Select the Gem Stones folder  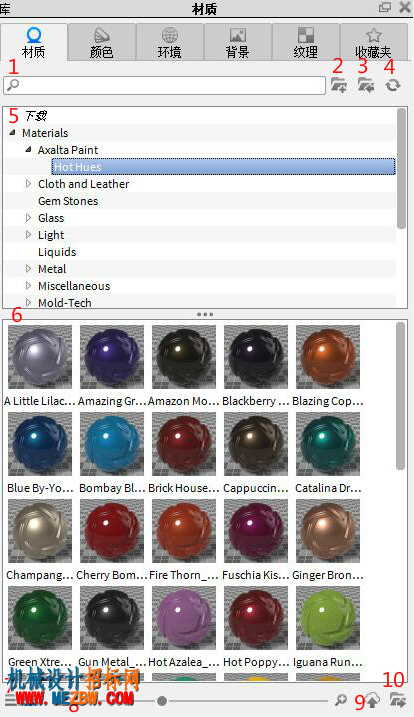point(68,201)
